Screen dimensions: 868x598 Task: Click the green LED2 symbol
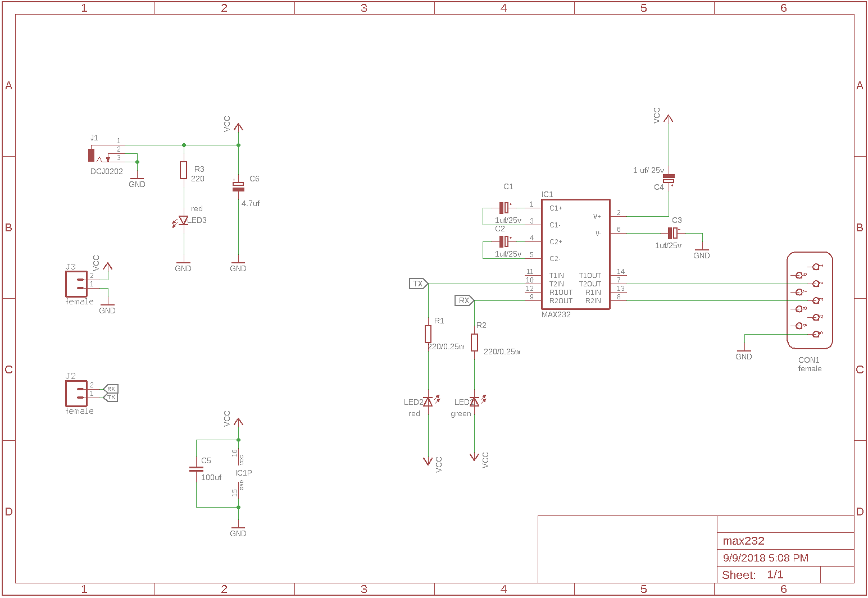[x=474, y=401]
